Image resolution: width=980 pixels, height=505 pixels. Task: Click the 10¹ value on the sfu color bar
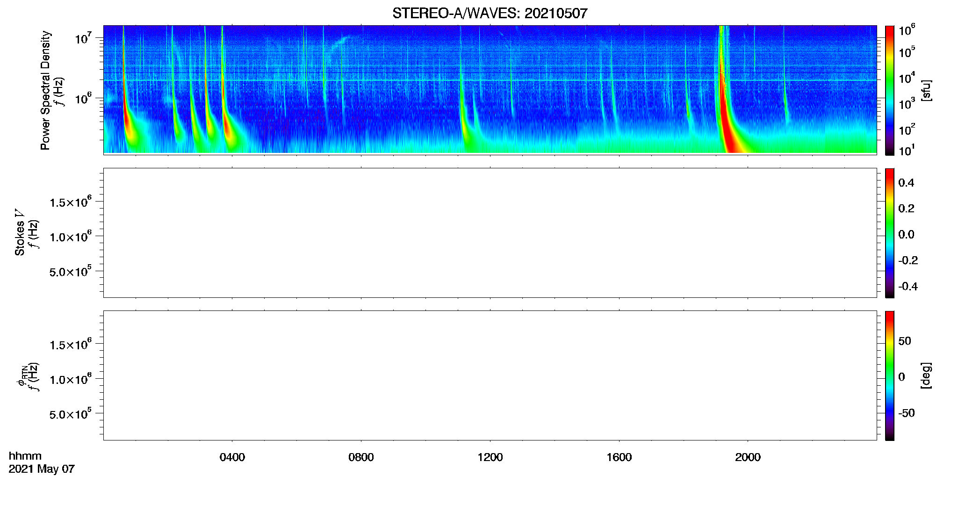[x=907, y=150]
